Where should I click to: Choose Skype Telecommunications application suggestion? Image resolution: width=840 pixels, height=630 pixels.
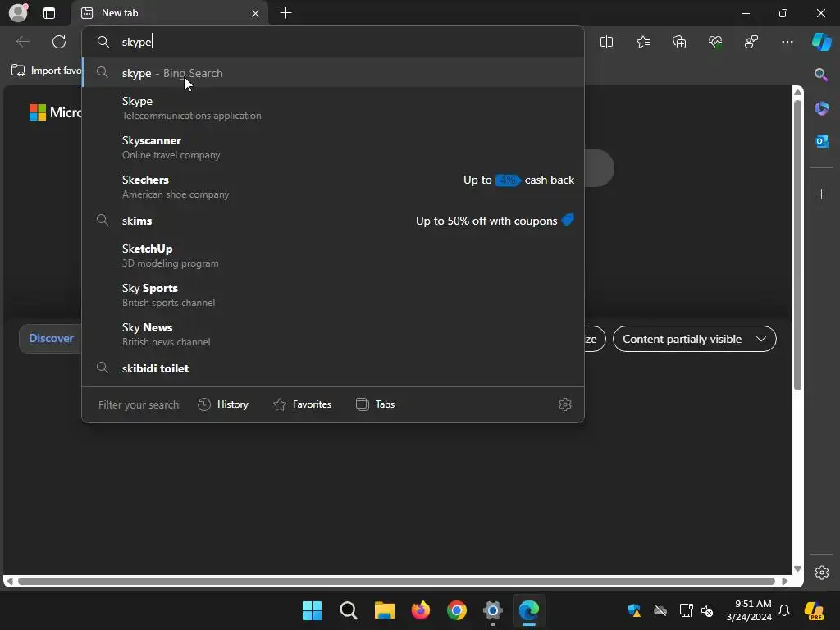click(333, 107)
